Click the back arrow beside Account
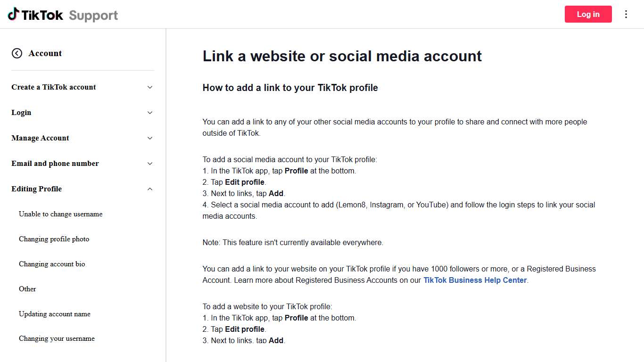The width and height of the screenshot is (644, 362). (x=17, y=53)
